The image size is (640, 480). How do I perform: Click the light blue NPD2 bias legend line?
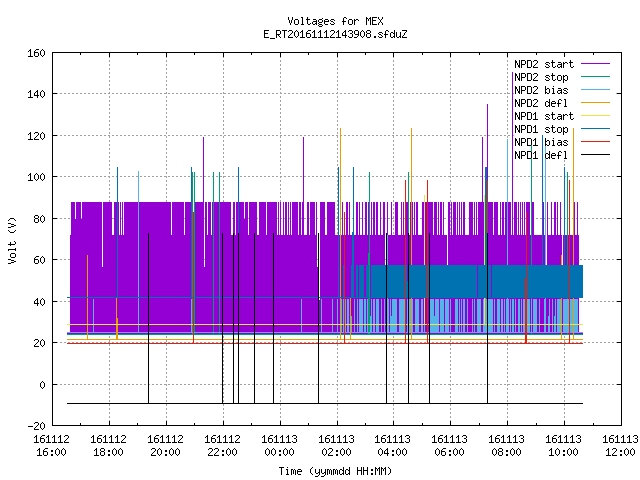pyautogui.click(x=596, y=90)
